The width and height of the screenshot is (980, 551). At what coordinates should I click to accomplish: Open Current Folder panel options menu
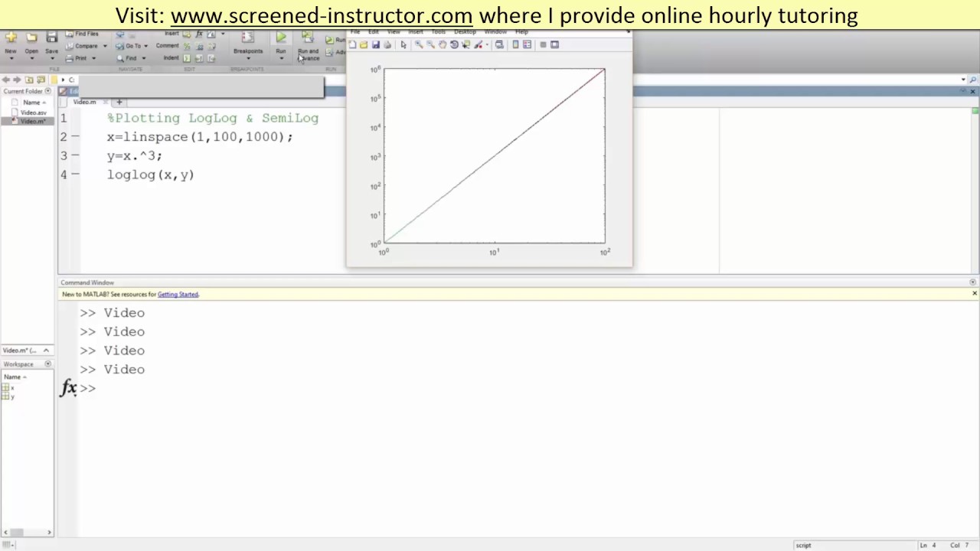(x=48, y=91)
